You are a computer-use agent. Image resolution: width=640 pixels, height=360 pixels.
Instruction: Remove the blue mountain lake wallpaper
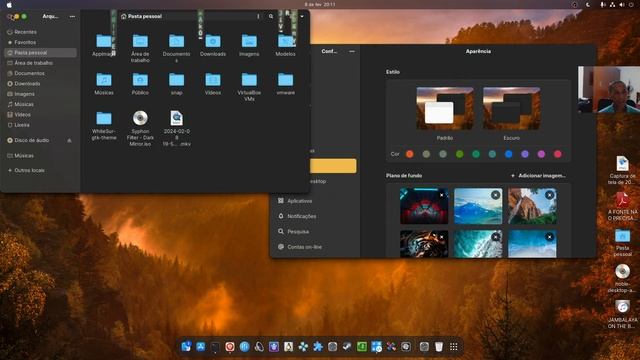(496, 195)
